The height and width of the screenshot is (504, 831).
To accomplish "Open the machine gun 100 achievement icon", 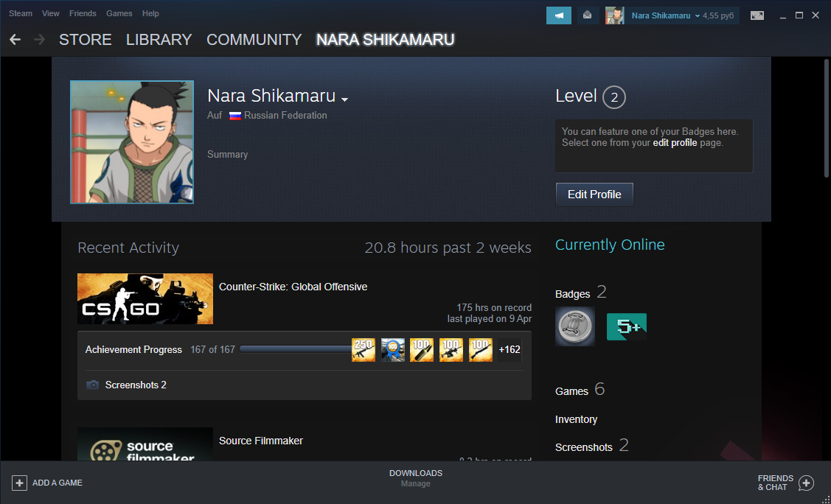I will [x=451, y=350].
